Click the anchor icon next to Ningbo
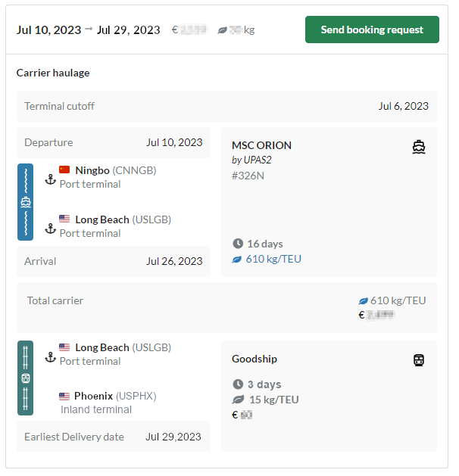Viewport: 459px width, 476px height. pos(50,179)
